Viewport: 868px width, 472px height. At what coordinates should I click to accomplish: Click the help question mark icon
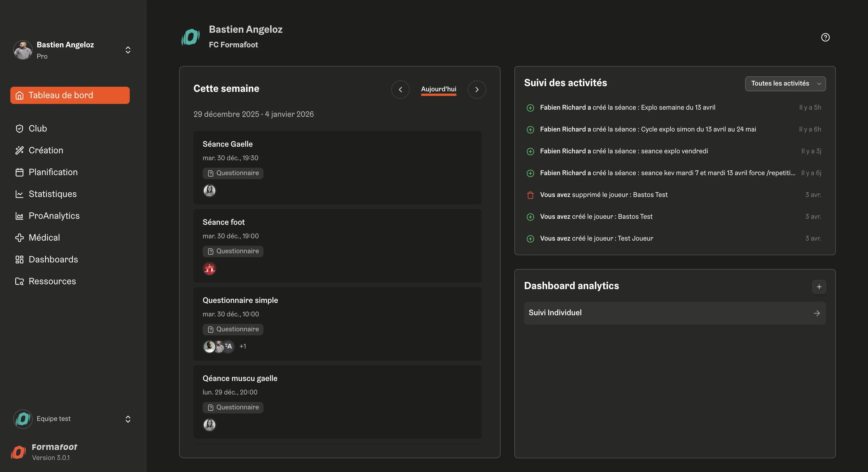825,37
